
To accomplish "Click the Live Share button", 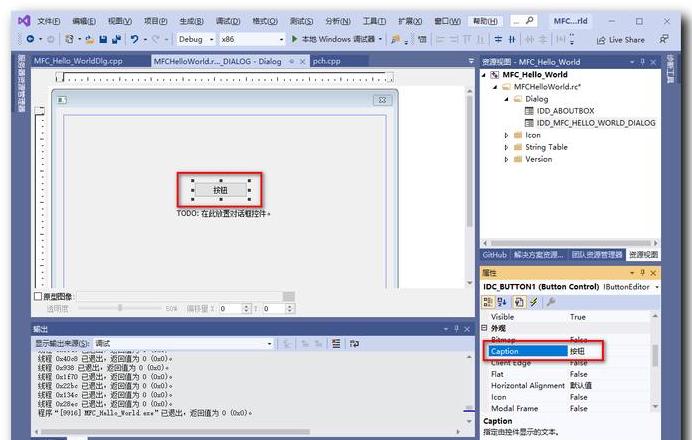I will pyautogui.click(x=621, y=40).
